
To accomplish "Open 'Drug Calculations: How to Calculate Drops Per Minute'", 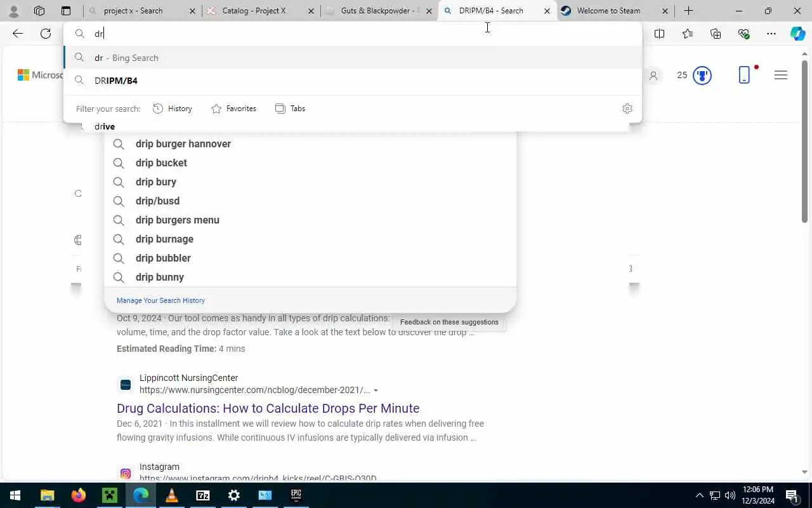I will 268,408.
